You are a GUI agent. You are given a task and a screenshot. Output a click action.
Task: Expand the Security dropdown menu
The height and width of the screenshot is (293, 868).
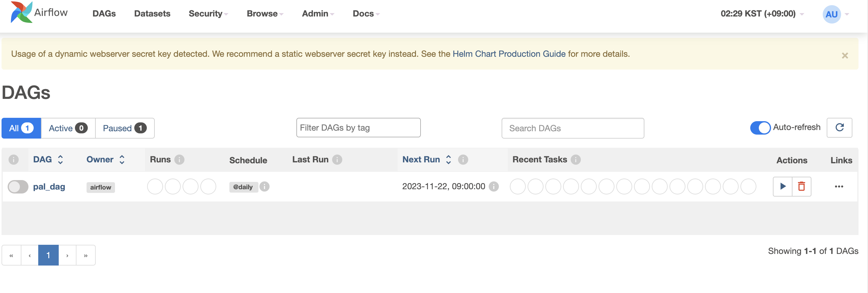pyautogui.click(x=208, y=14)
